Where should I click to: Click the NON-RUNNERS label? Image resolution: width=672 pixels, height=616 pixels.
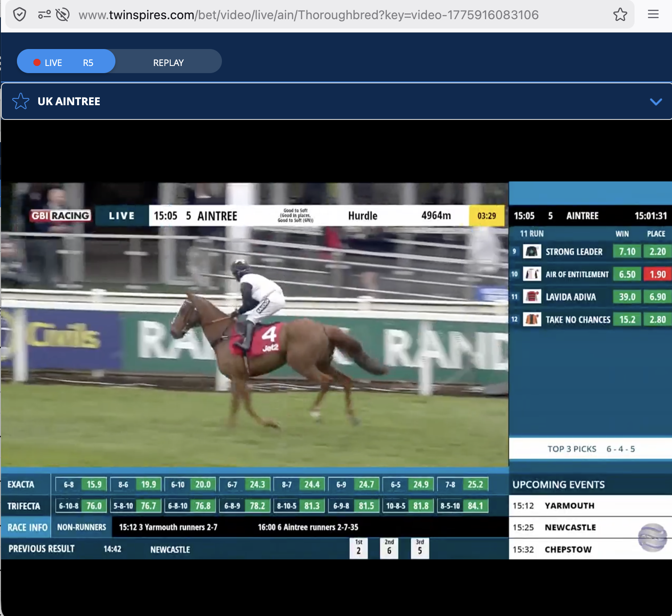82,527
